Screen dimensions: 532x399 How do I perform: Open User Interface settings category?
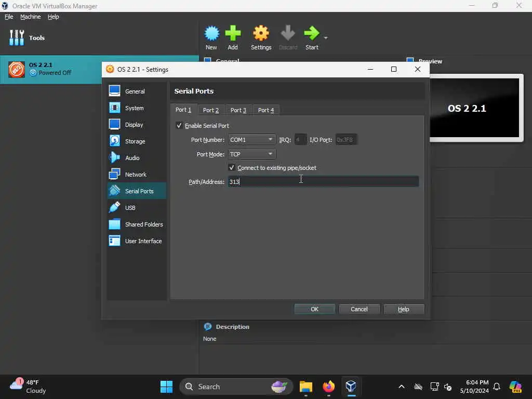click(x=137, y=241)
